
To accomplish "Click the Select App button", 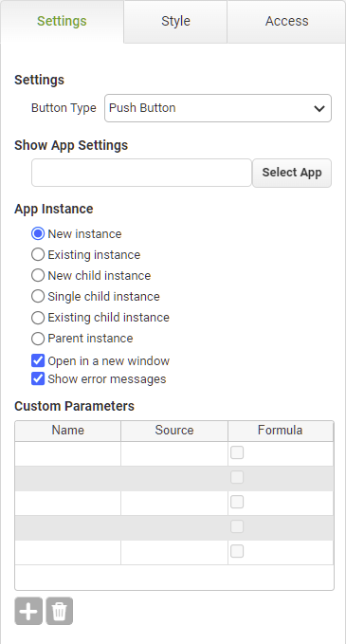I will tap(292, 173).
